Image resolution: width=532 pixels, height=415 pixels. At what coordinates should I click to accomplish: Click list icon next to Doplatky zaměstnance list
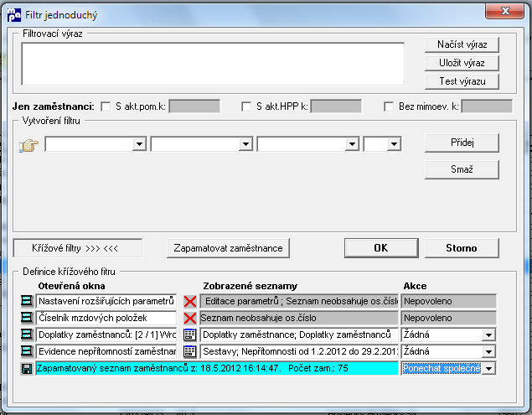pyautogui.click(x=189, y=335)
